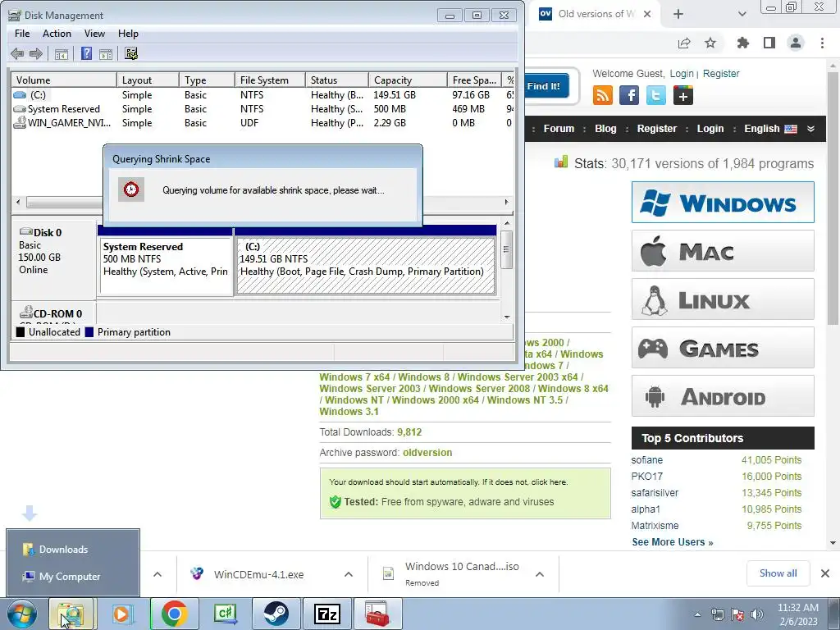Screen dimensions: 840x630
Task: Launch Windows Media Player from taskbar
Action: coord(123,614)
